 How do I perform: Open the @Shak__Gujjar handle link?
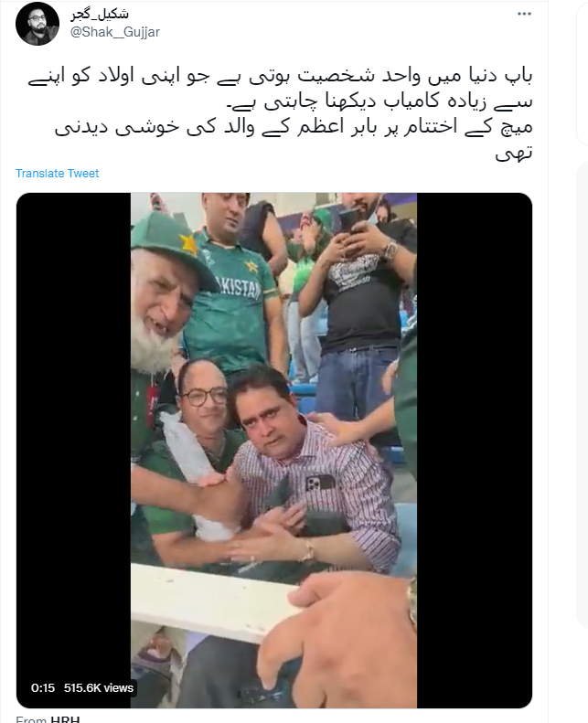tap(115, 32)
